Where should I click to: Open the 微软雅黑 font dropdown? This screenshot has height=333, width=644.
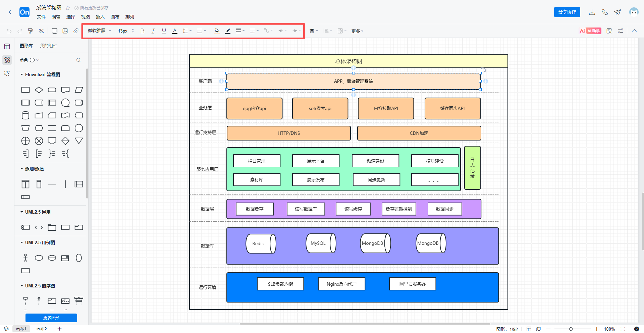99,31
